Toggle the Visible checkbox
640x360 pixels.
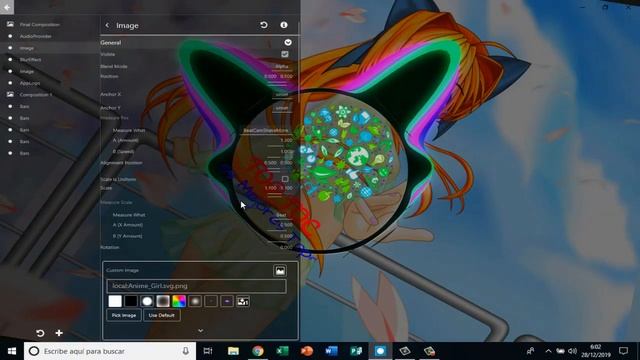pos(285,54)
